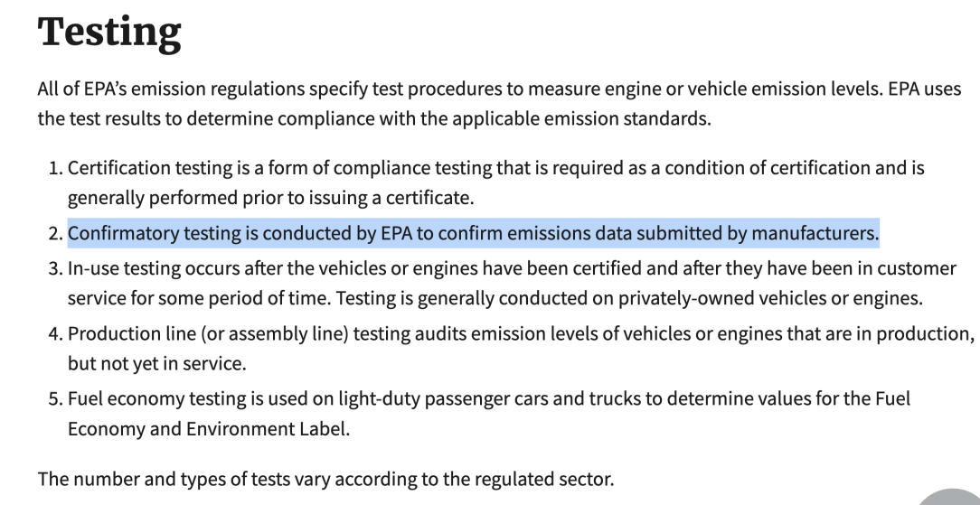Click list number 5 marker
The image size is (980, 505).
(55, 398)
